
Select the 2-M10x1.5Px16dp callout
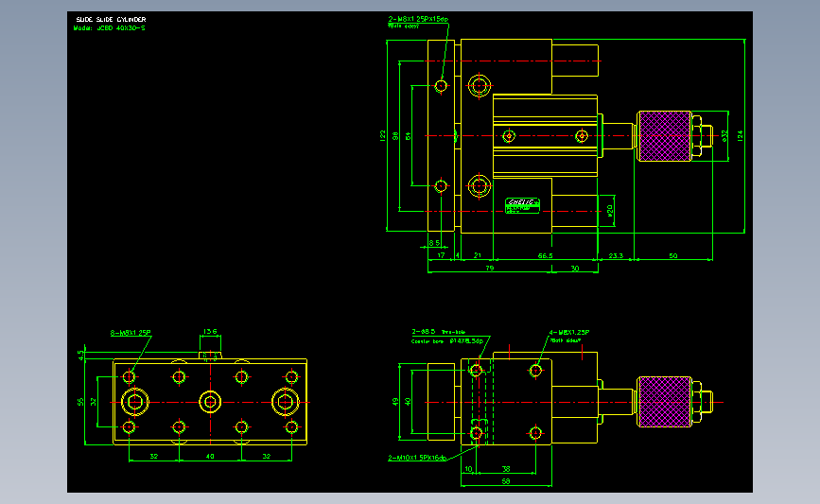click(x=417, y=458)
